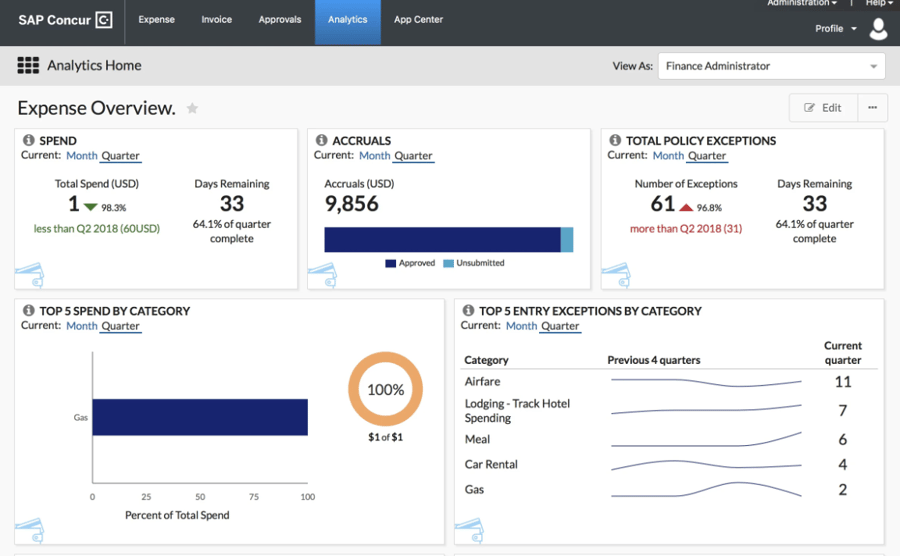The width and height of the screenshot is (900, 556).
Task: Click the Top 5 Entry Exceptions info icon
Action: (x=468, y=310)
